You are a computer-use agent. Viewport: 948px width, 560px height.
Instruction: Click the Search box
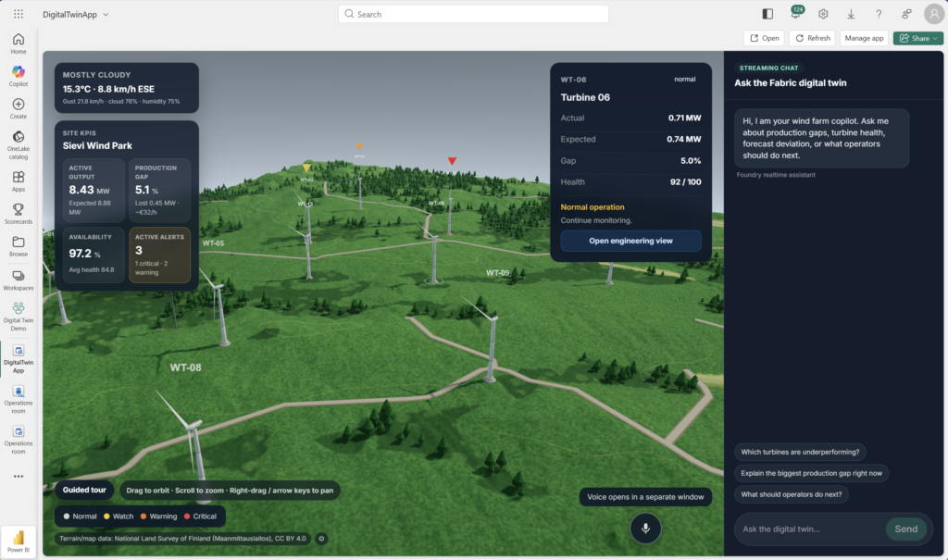pos(473,14)
